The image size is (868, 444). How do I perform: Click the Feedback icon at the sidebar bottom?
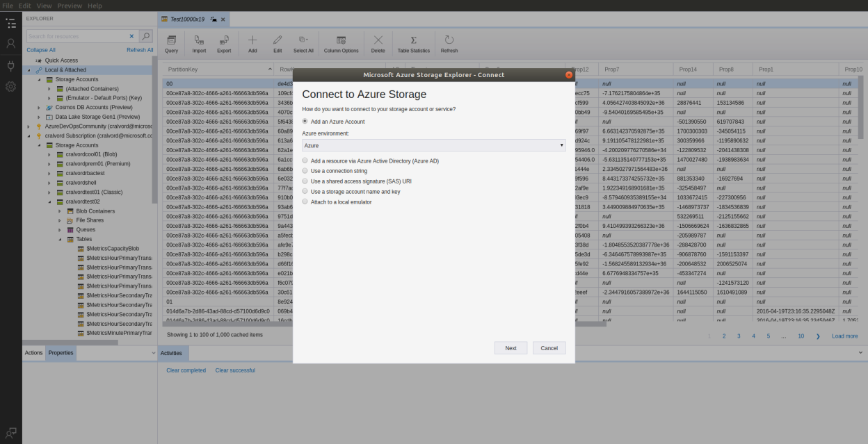tap(11, 432)
